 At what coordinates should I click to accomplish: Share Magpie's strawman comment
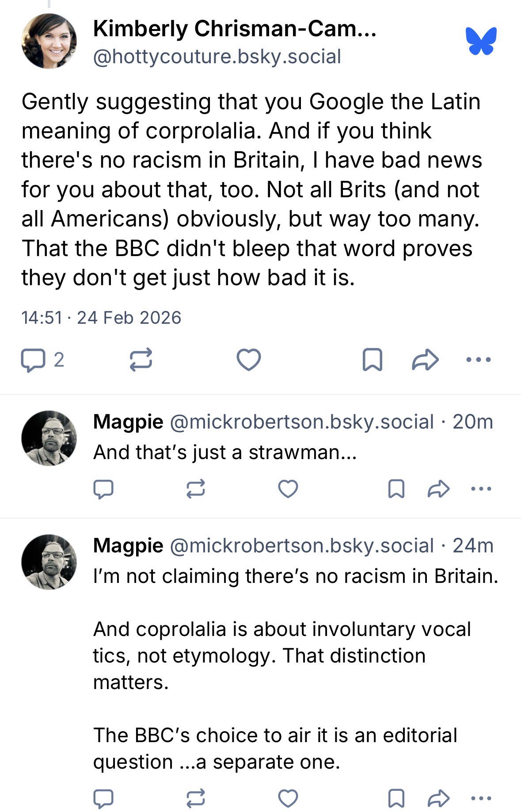point(439,489)
